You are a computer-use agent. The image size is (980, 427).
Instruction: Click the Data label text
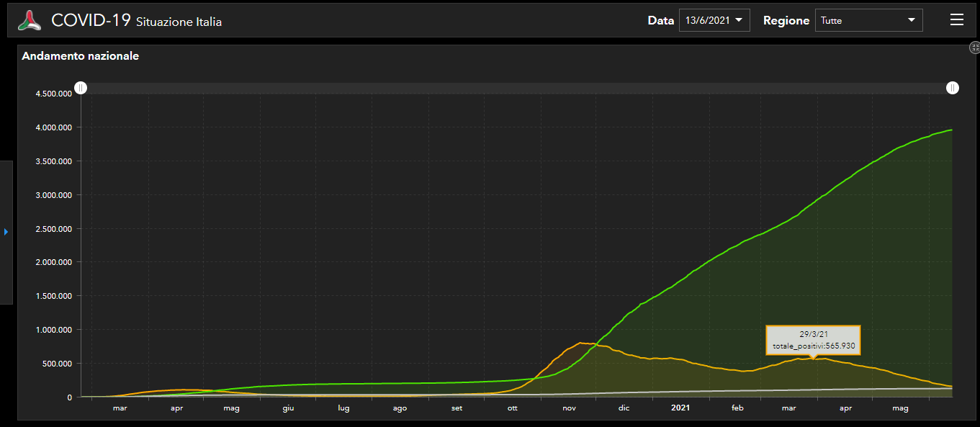tap(660, 20)
